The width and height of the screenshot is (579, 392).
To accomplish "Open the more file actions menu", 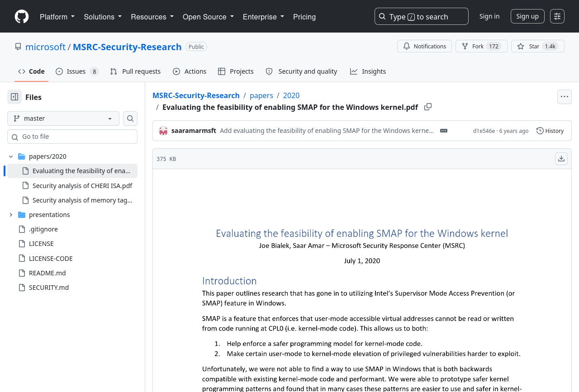I will pos(565,97).
